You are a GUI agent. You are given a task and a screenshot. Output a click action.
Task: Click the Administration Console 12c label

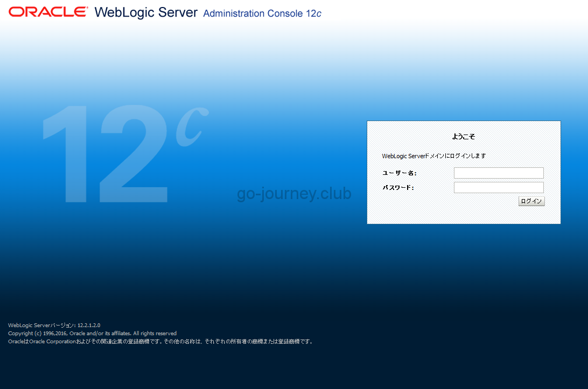pos(262,13)
